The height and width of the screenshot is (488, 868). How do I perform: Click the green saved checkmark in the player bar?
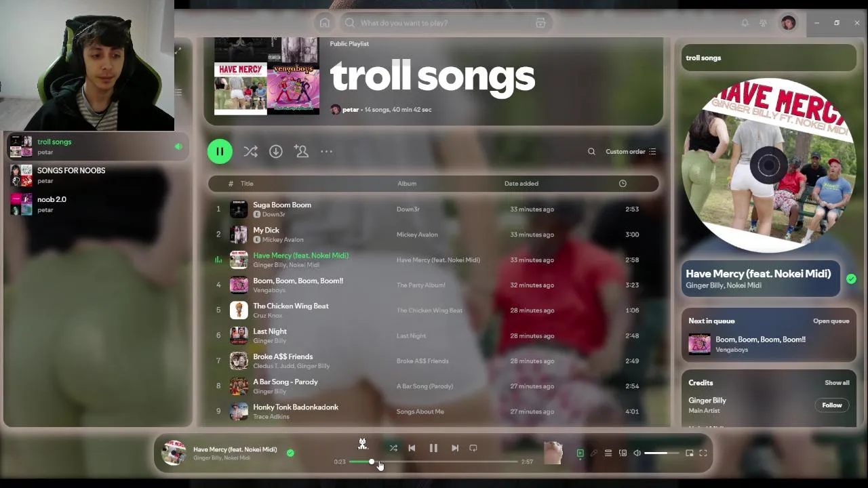(290, 453)
